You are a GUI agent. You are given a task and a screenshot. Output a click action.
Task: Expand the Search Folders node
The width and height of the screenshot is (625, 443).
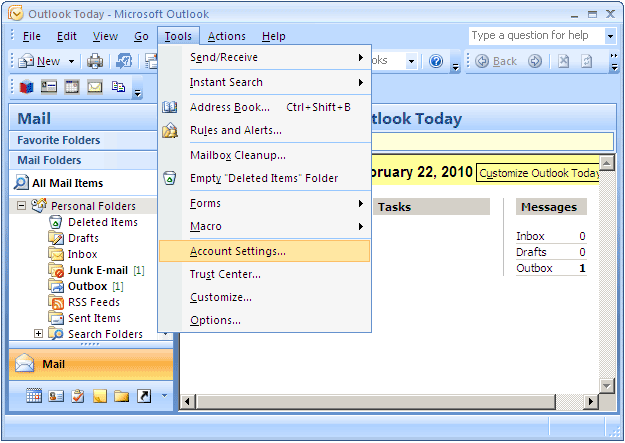(39, 334)
